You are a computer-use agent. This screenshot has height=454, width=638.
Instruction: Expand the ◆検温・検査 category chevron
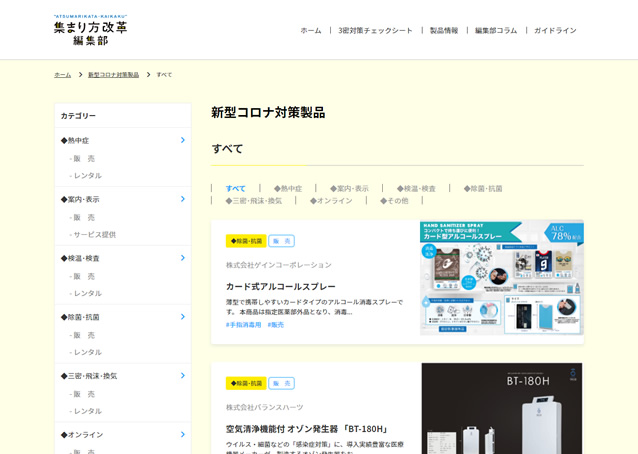183,258
